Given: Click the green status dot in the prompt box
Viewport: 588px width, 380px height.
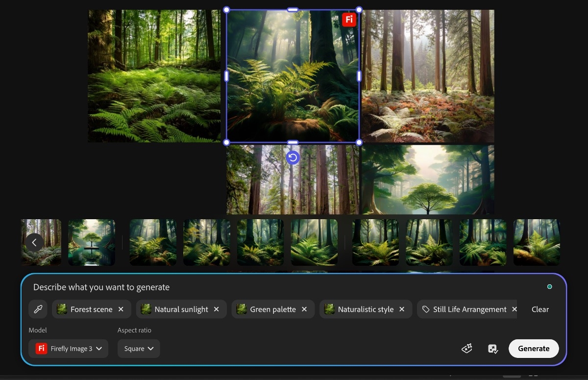Looking at the screenshot, I should [549, 287].
